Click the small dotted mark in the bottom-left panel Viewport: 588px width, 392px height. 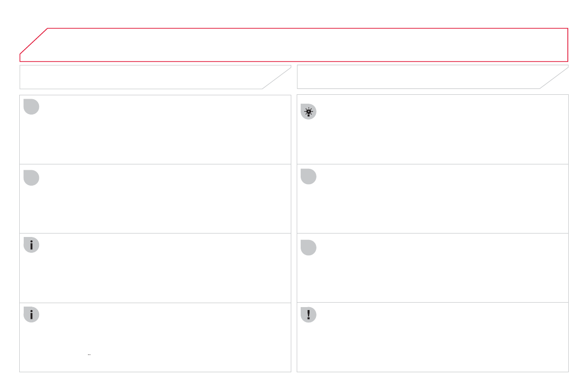[x=89, y=354]
